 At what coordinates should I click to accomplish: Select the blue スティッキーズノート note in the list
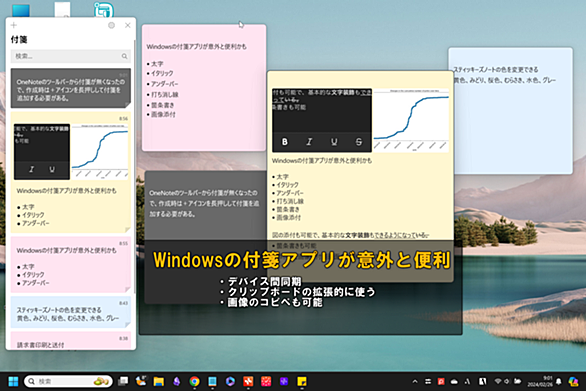click(71, 312)
